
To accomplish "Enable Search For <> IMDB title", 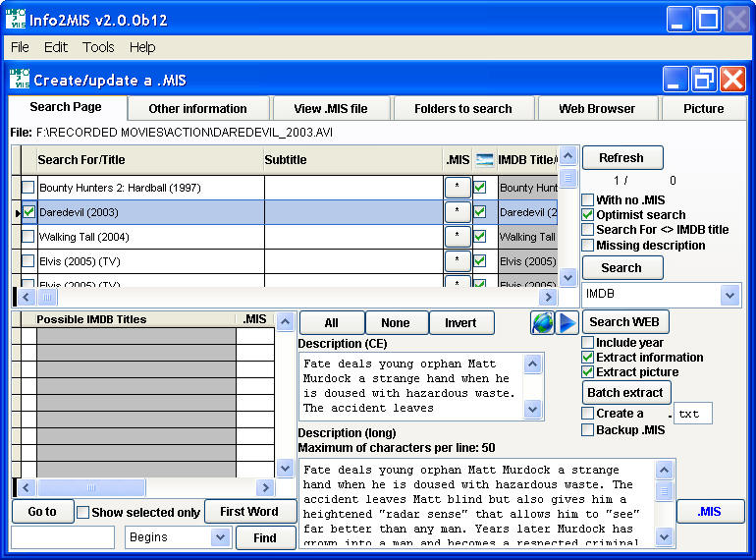I will [587, 230].
